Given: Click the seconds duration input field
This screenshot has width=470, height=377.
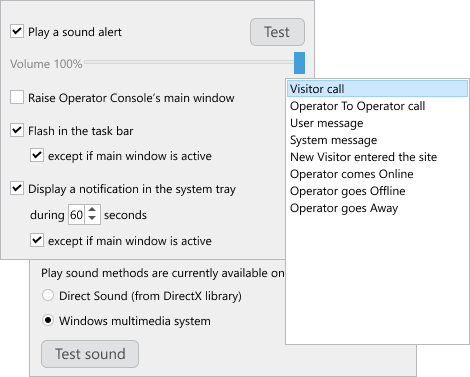Looking at the screenshot, I should 77,215.
